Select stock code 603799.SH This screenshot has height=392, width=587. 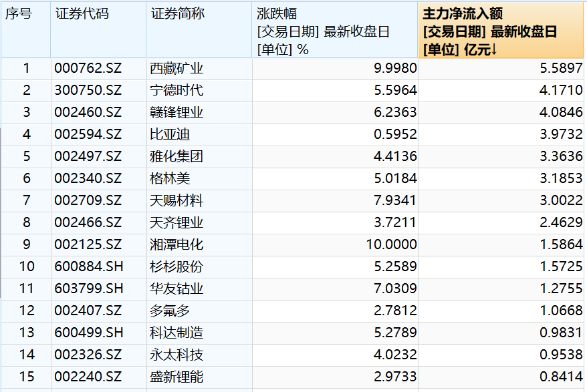[89, 289]
